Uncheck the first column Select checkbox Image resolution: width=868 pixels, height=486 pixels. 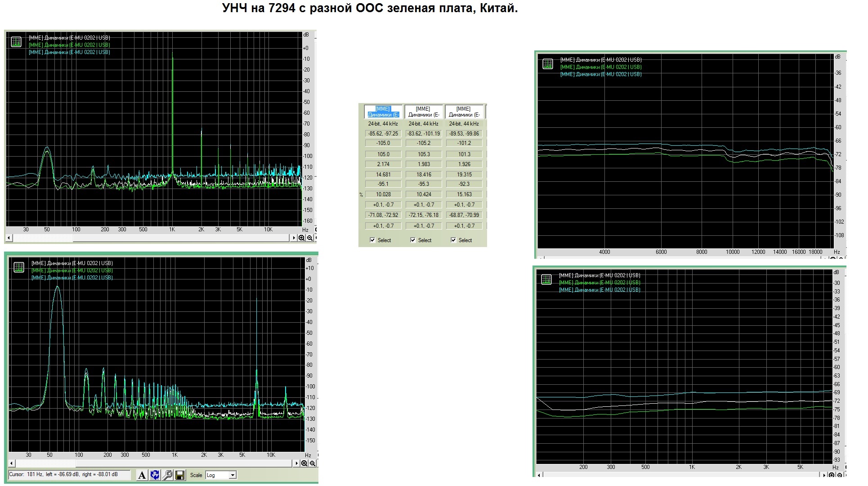(x=372, y=240)
